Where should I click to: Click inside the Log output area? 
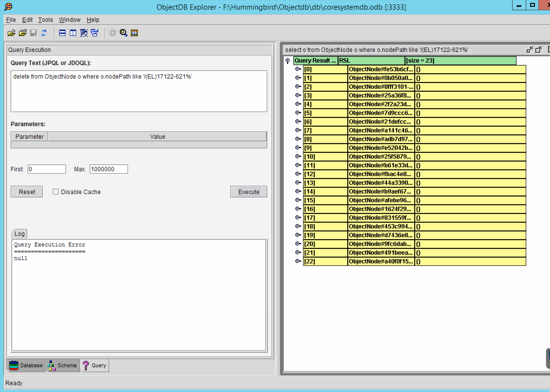click(x=139, y=295)
